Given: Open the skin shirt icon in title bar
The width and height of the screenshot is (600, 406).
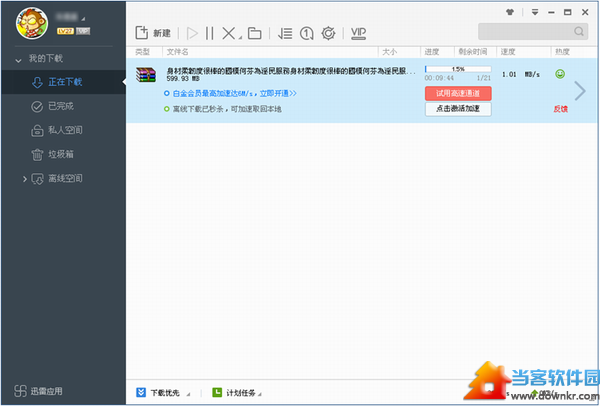Looking at the screenshot, I should (x=510, y=12).
